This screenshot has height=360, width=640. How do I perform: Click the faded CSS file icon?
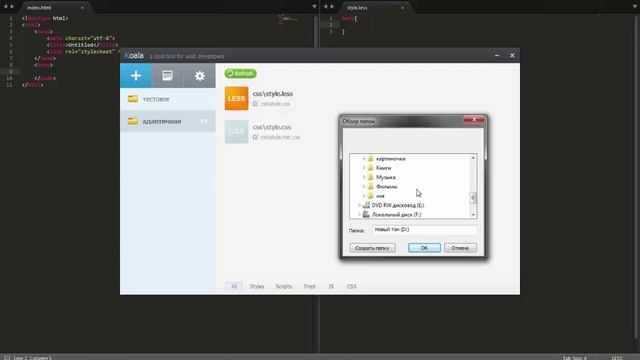tap(236, 131)
